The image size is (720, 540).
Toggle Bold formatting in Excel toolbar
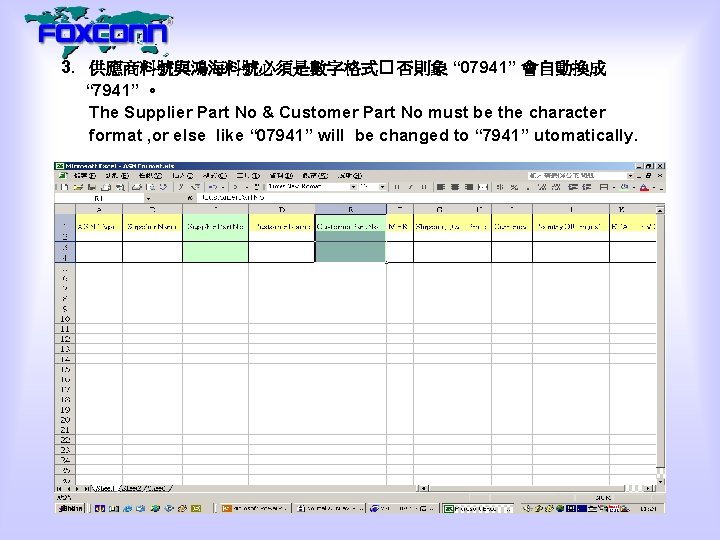click(x=397, y=187)
